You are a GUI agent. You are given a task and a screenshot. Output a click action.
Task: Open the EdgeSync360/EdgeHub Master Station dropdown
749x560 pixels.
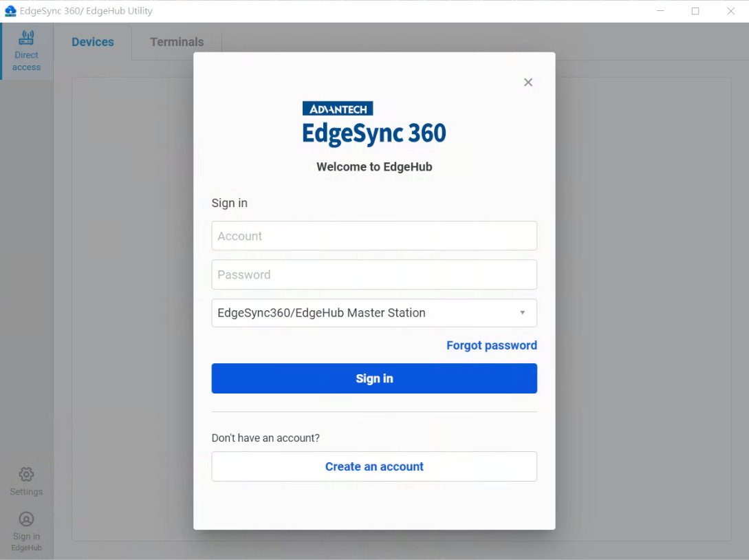[x=374, y=313]
